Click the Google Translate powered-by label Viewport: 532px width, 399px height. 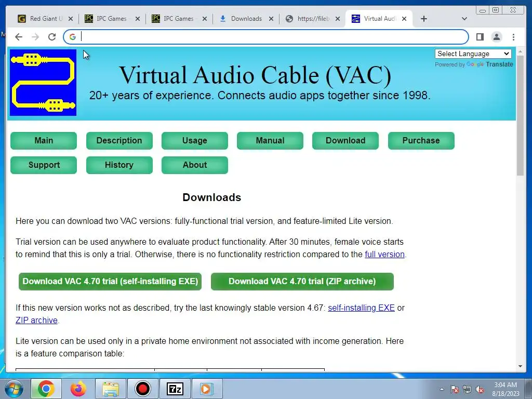click(474, 64)
